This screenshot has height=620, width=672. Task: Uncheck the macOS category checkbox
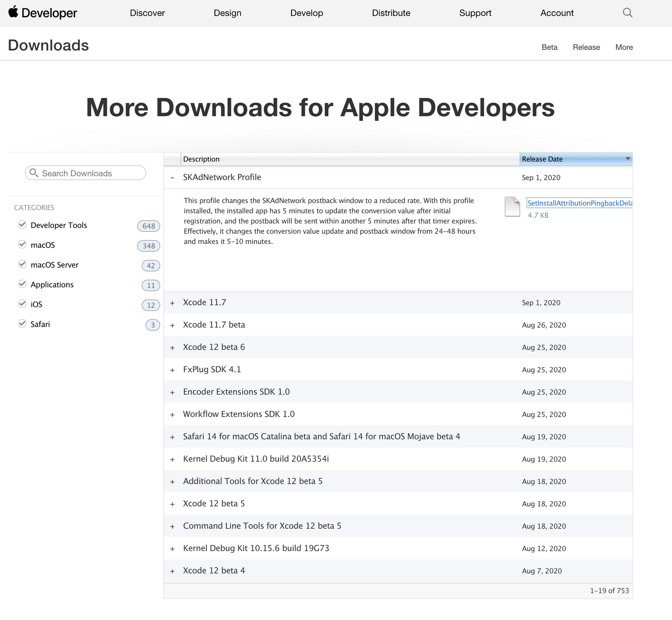click(x=22, y=244)
